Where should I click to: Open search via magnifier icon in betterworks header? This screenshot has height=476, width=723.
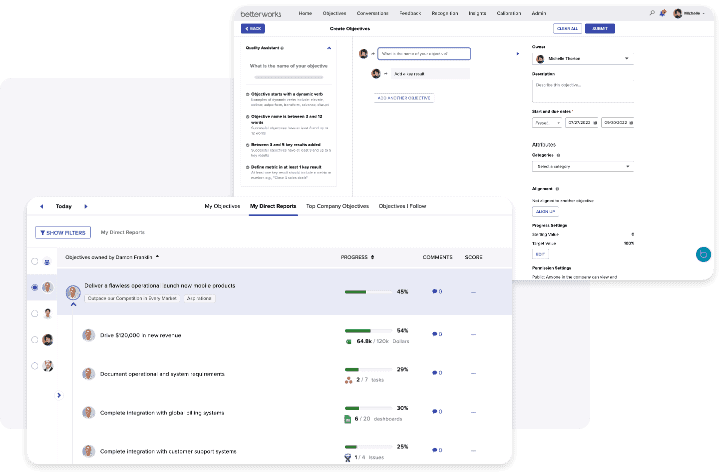click(652, 13)
